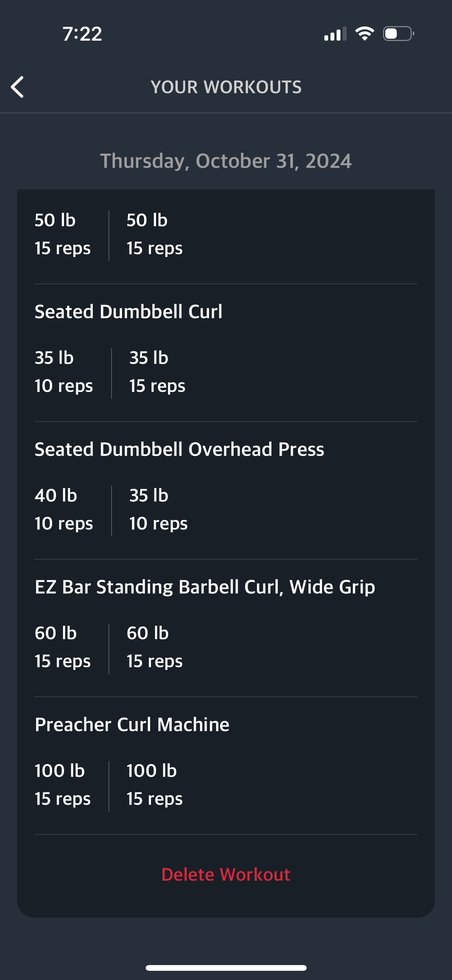Tap first 60 lb EZ Bar Curl set

coord(62,647)
